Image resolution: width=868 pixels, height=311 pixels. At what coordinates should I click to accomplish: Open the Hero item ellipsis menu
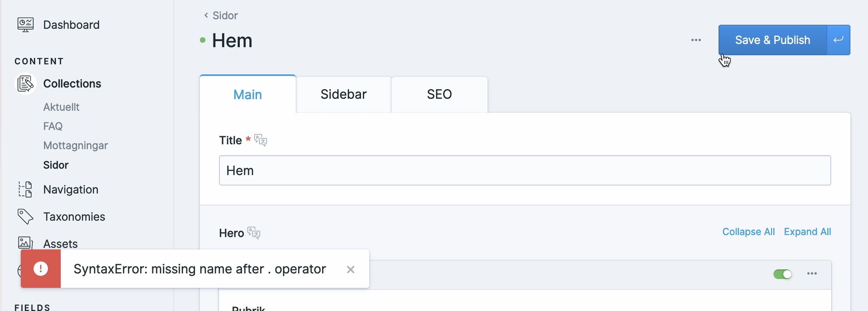coord(812,273)
